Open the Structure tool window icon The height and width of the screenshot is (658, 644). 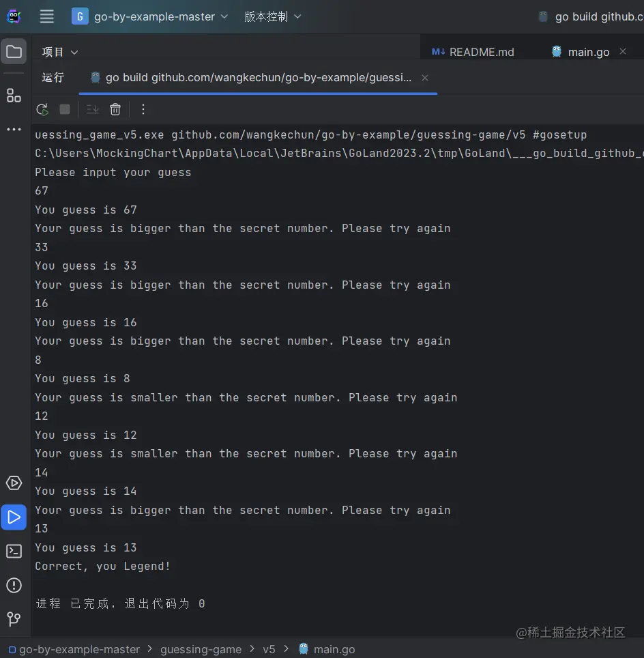[14, 96]
